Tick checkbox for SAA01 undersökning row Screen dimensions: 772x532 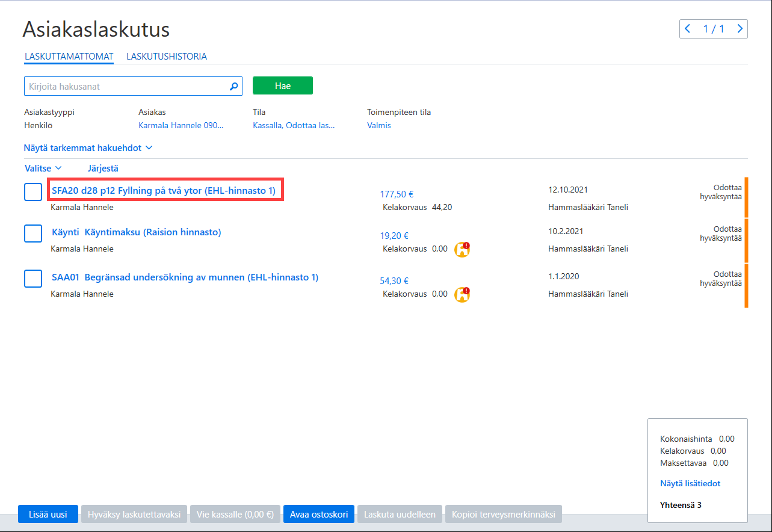(x=33, y=279)
